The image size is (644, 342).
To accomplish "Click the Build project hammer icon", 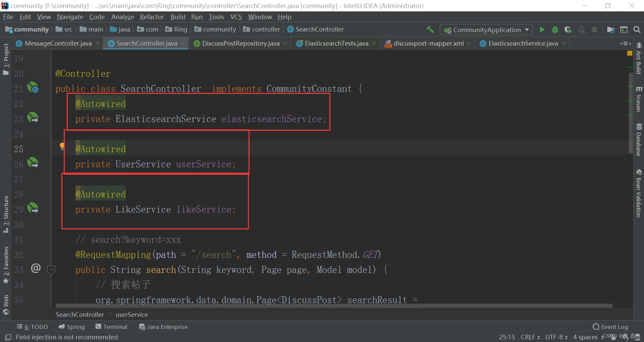I will coord(430,30).
